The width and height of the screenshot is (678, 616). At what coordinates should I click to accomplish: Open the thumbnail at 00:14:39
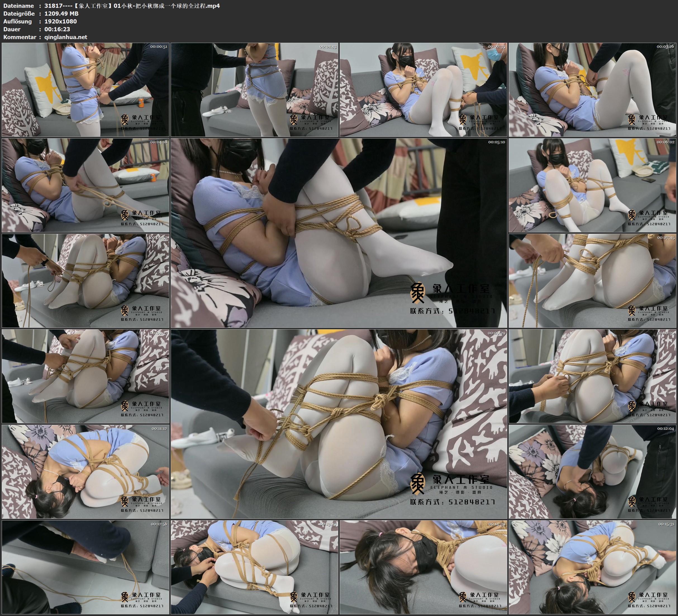coord(423,567)
